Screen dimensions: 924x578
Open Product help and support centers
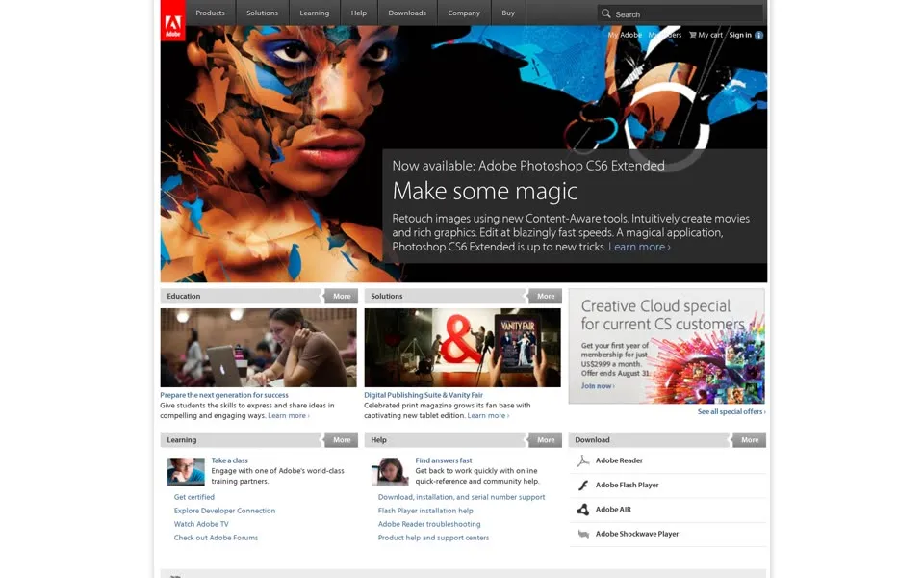pos(433,538)
